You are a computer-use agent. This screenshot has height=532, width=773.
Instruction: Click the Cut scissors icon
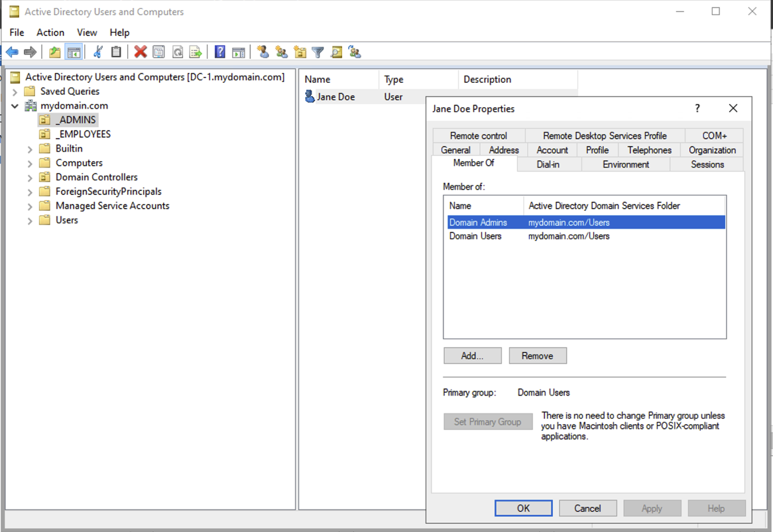[98, 52]
